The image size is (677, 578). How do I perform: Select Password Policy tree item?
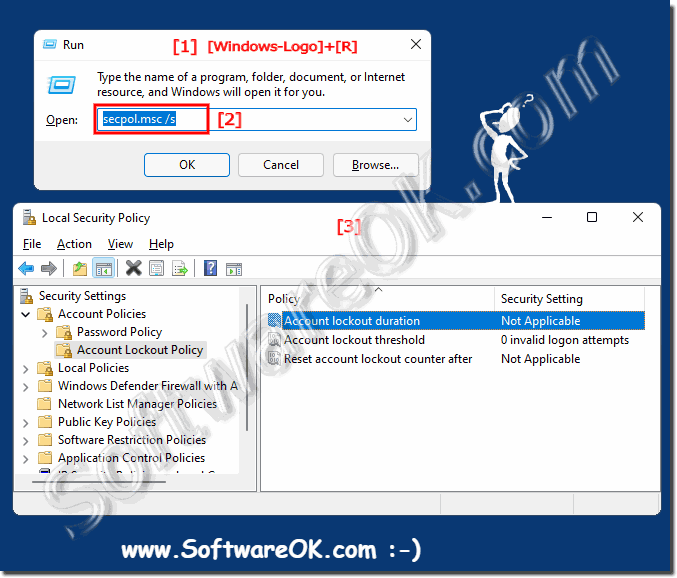(120, 332)
